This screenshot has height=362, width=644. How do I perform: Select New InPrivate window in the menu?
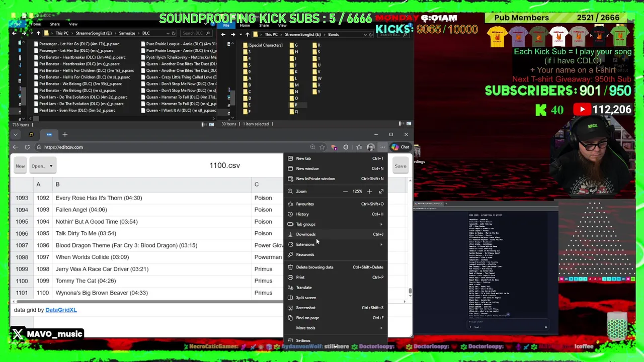(x=336, y=178)
